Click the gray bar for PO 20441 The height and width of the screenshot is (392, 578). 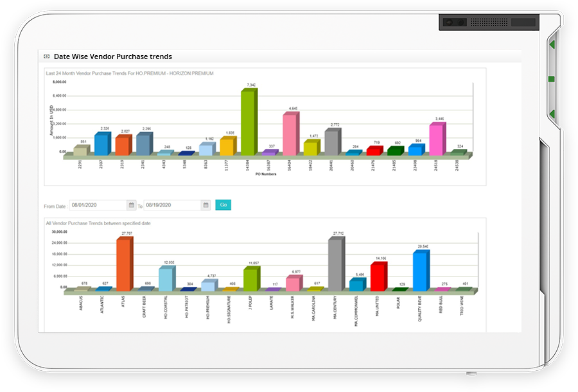tap(331, 141)
